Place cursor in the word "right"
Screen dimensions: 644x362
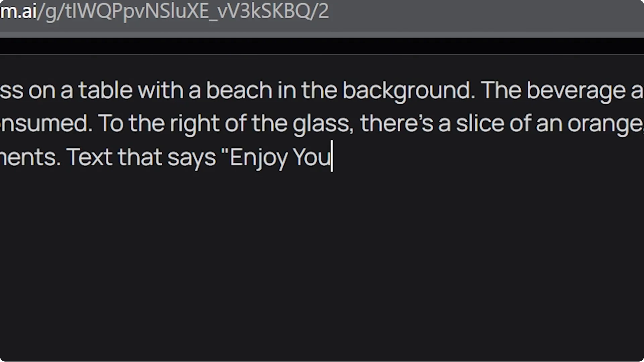point(195,123)
